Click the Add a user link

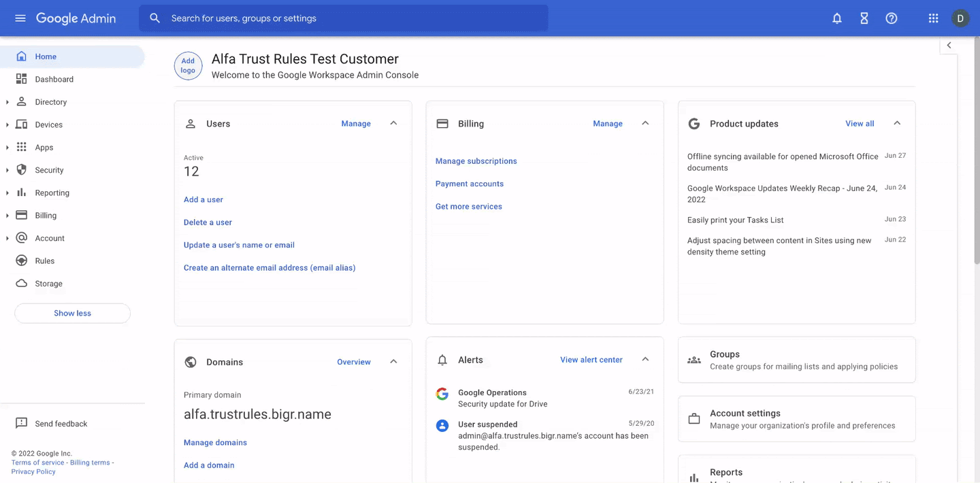(x=203, y=199)
